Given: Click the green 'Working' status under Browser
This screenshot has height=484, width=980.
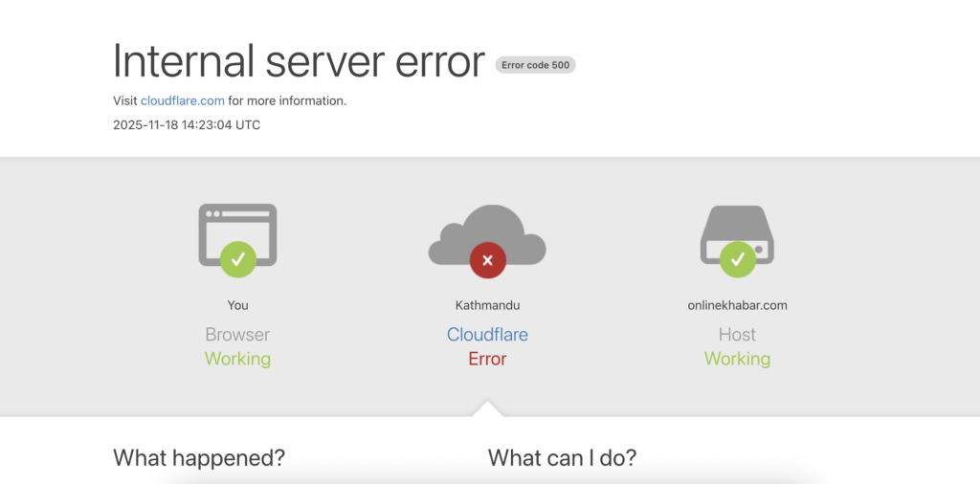Looking at the screenshot, I should [237, 359].
